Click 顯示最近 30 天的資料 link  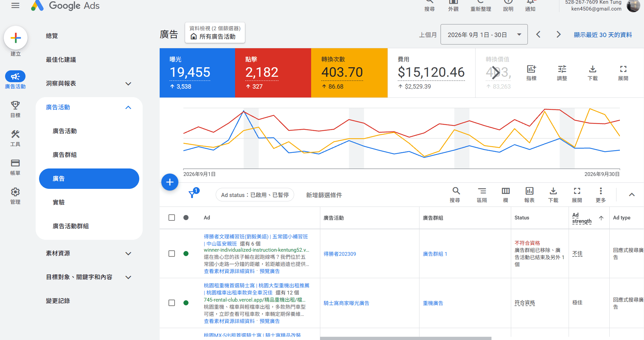603,35
